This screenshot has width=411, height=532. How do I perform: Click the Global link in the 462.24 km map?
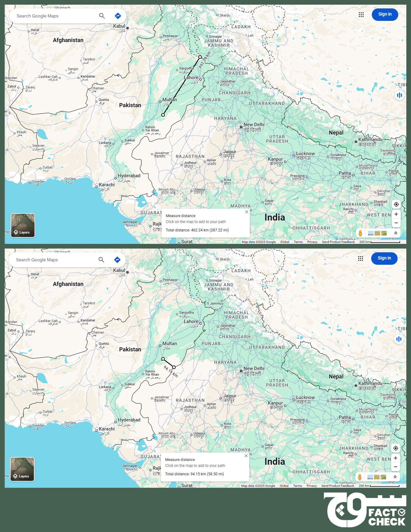tap(285, 242)
